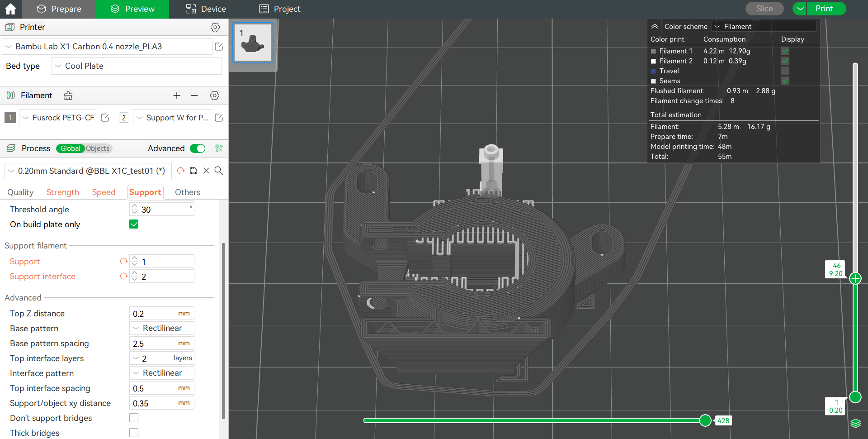868x439 pixels.
Task: Switch to Prepare tab
Action: point(59,9)
